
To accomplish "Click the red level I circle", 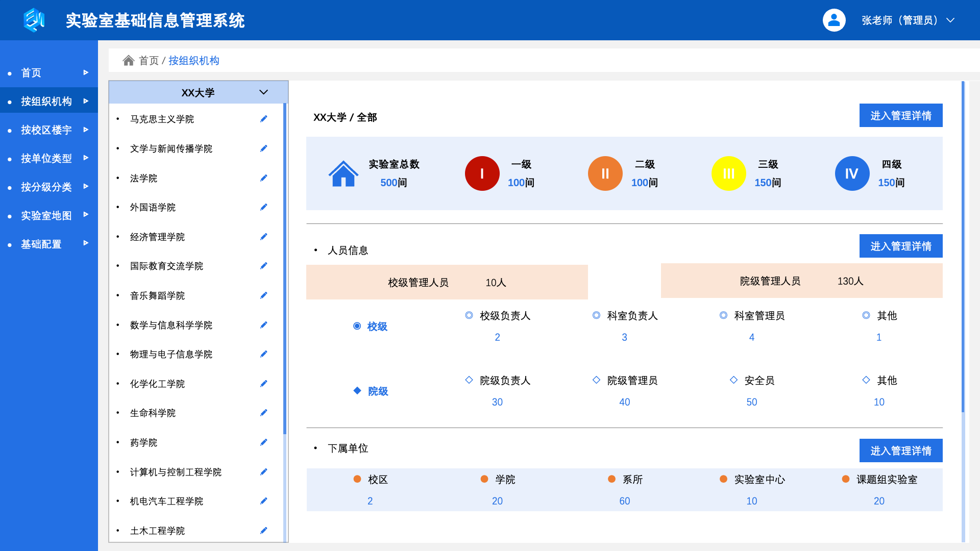I will [481, 173].
